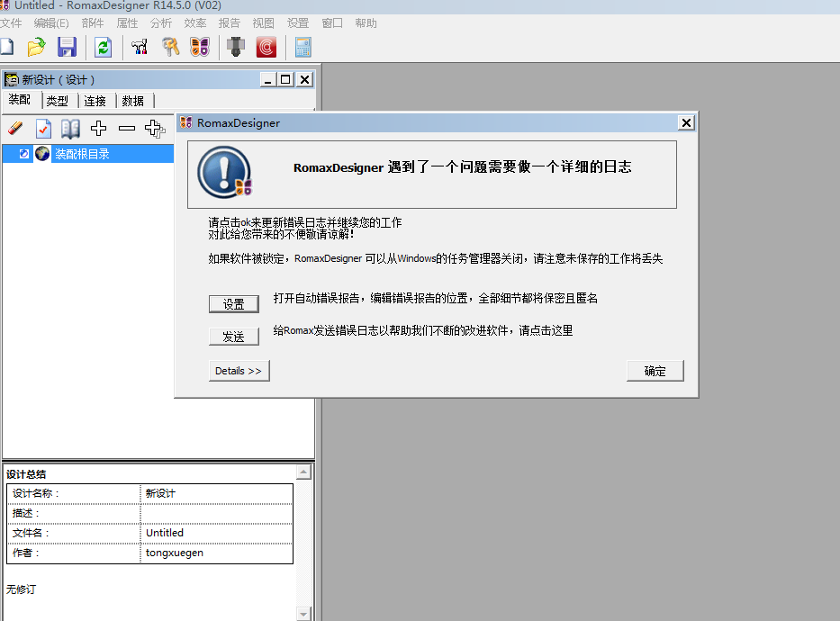Click the globe icon beside 装配根目录
The height and width of the screenshot is (621, 840).
(x=42, y=154)
